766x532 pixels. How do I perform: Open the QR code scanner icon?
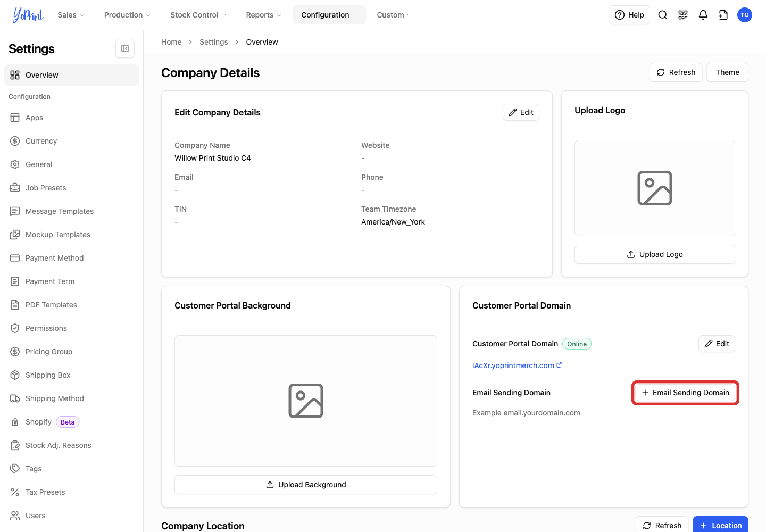point(683,15)
